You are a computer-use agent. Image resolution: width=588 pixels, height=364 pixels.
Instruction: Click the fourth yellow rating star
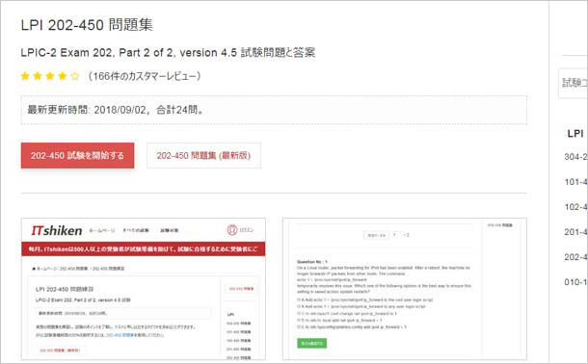pos(63,76)
